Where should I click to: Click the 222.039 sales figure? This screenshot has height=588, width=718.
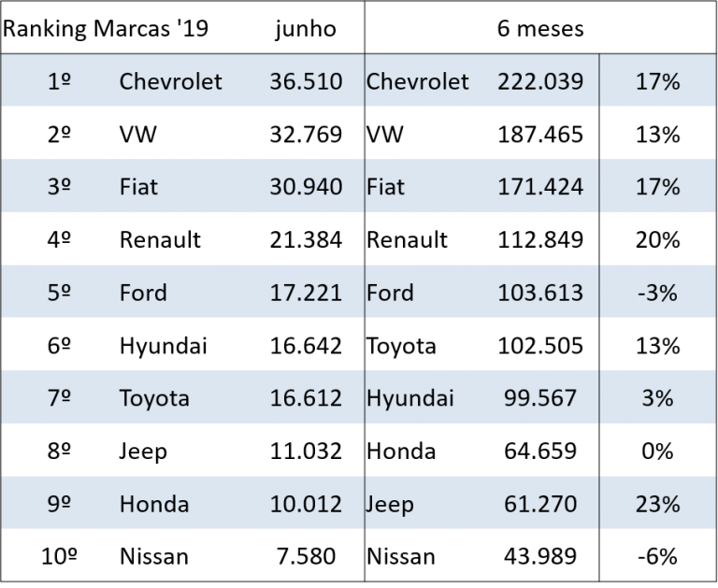pyautogui.click(x=540, y=81)
